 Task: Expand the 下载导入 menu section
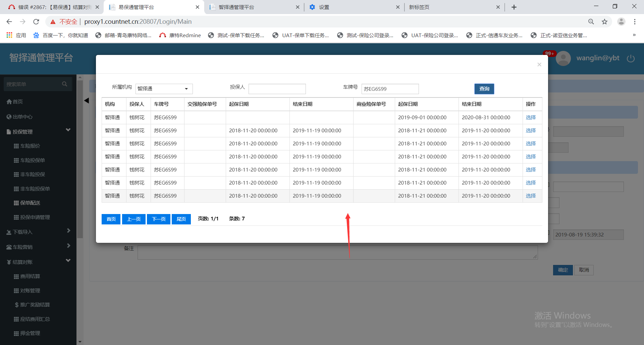point(68,230)
